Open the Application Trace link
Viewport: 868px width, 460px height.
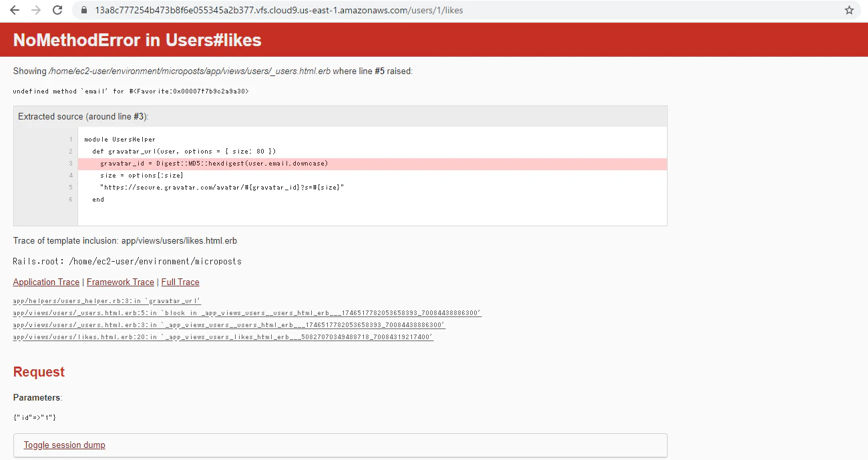click(x=46, y=282)
